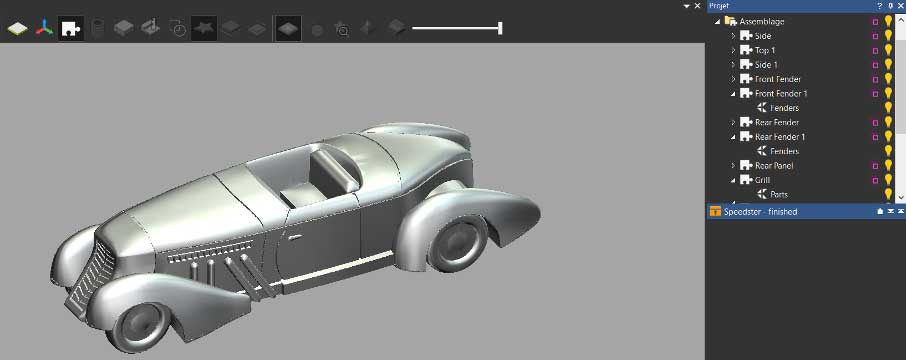Click the Speedster - finished title bar

805,211
